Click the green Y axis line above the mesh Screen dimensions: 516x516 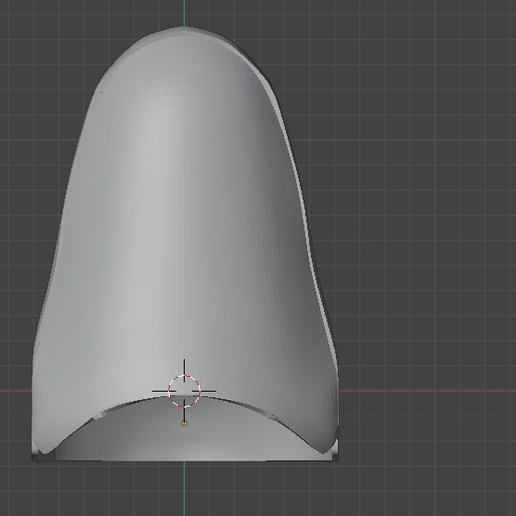(x=184, y=13)
